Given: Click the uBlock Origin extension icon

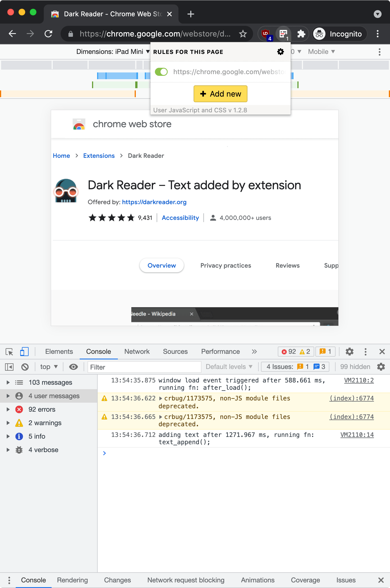Looking at the screenshot, I should coord(266,34).
